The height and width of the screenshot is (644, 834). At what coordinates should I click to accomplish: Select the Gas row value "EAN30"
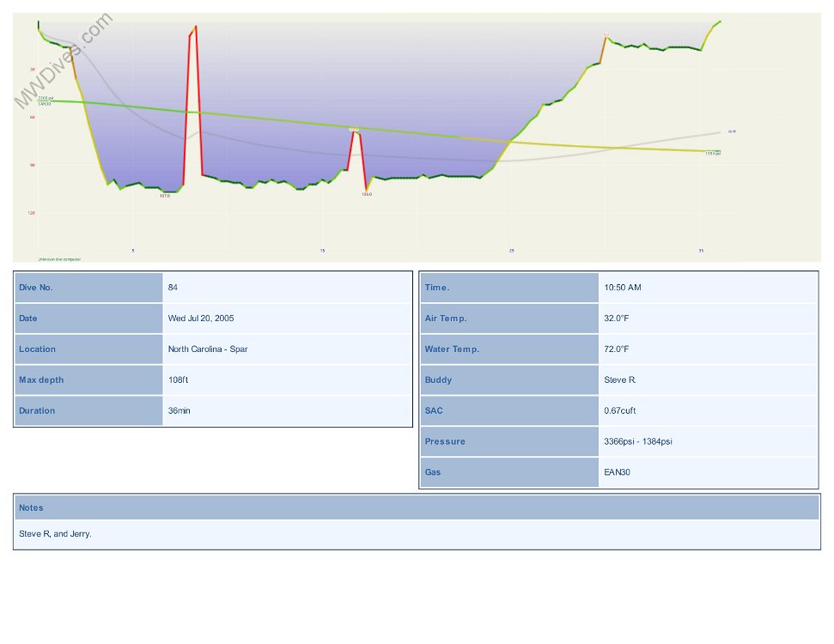[617, 473]
